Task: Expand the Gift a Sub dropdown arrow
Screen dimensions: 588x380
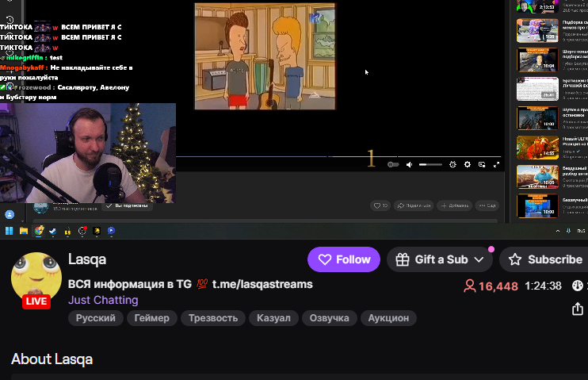Action: pos(479,259)
